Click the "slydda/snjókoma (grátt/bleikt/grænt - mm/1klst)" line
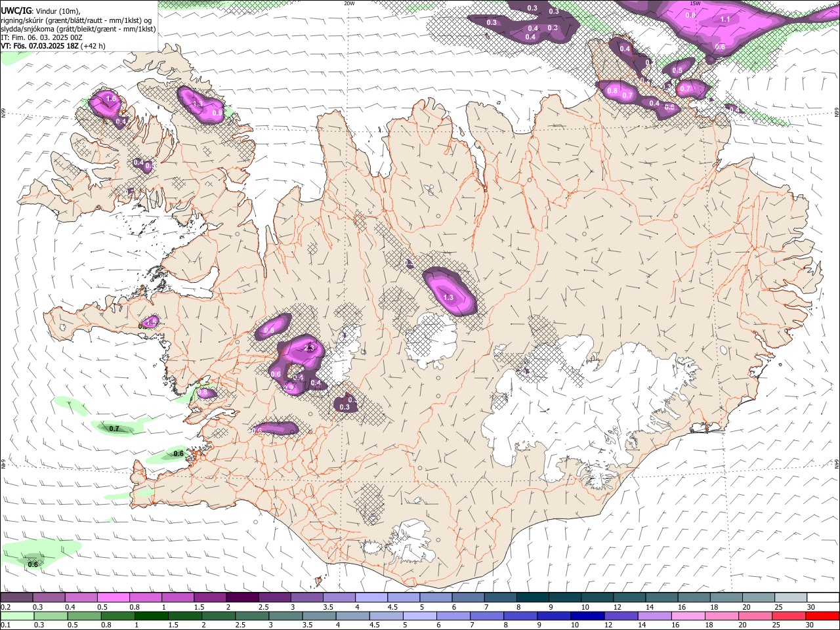The image size is (840, 630). point(78,29)
